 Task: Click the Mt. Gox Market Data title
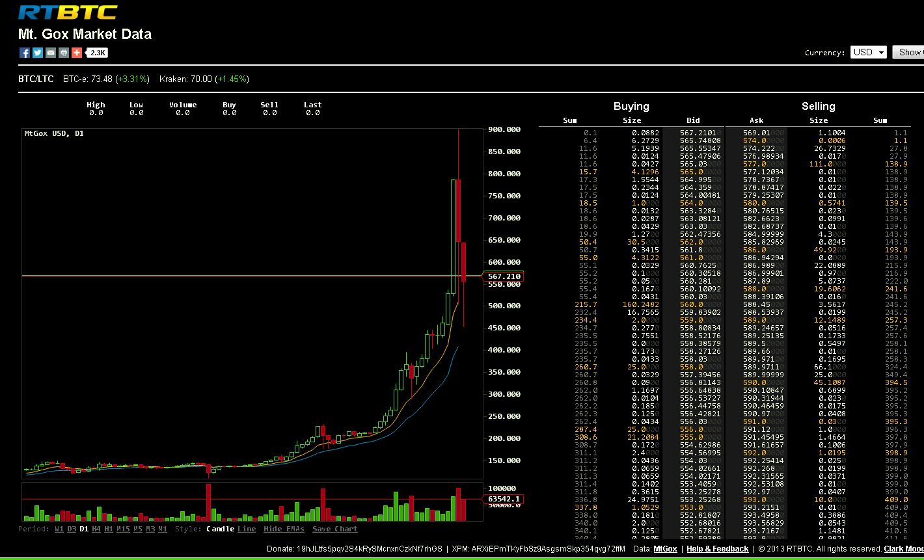click(x=85, y=34)
